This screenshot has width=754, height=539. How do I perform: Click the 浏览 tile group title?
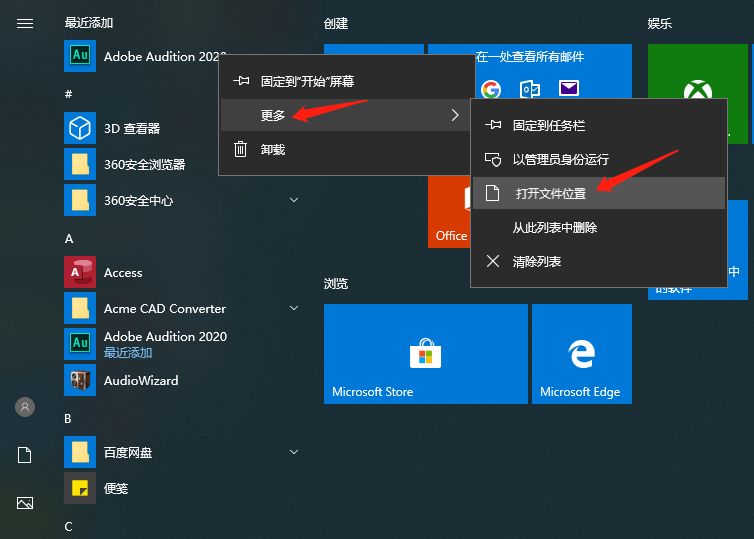coord(336,284)
